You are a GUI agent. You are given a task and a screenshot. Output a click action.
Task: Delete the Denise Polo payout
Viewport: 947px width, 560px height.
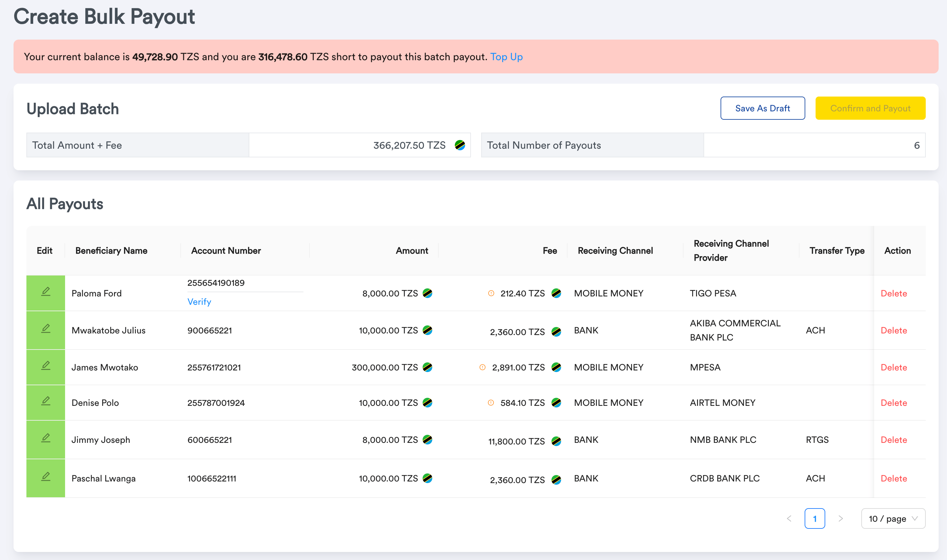coord(894,403)
